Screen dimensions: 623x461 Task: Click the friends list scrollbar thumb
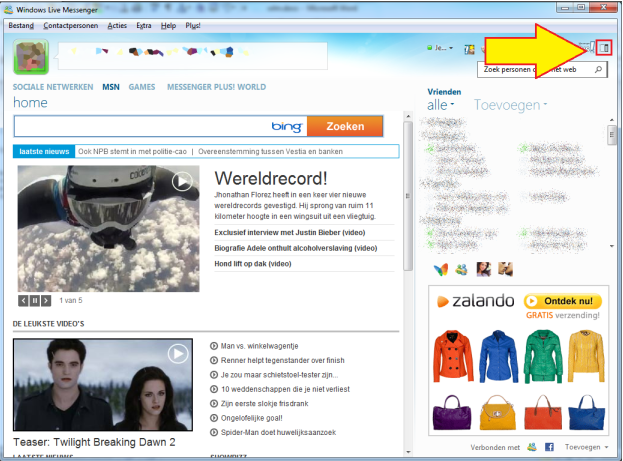click(x=611, y=134)
